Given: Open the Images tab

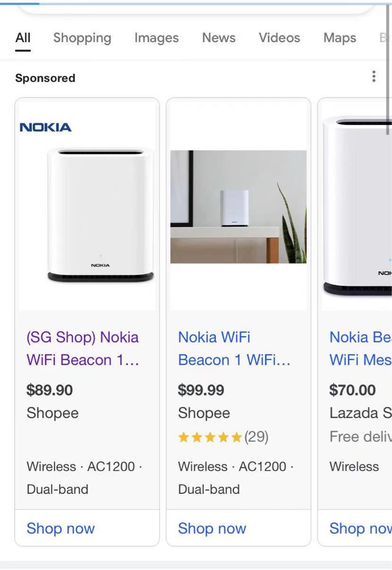Looking at the screenshot, I should point(156,37).
